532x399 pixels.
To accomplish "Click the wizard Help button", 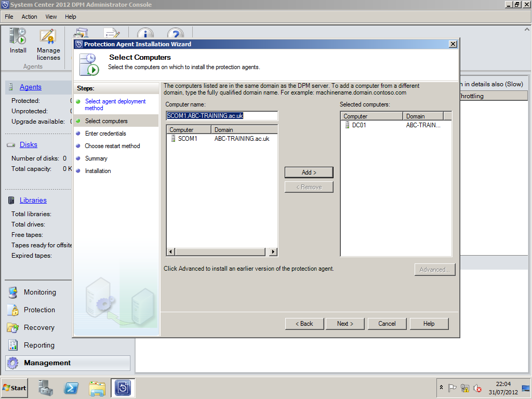I will (x=429, y=324).
